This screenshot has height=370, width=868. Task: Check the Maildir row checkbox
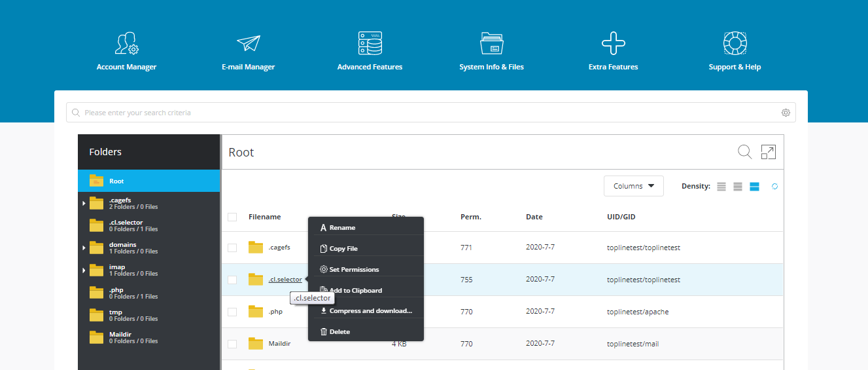pyautogui.click(x=232, y=344)
